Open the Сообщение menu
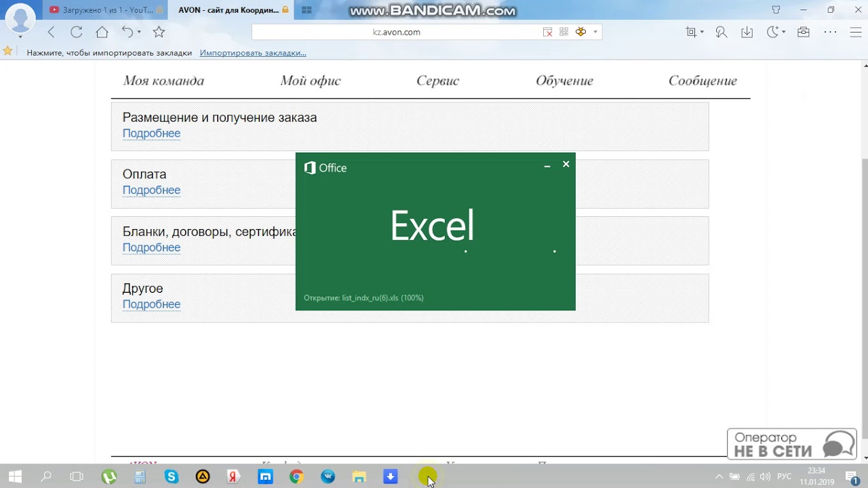The image size is (868, 488). [703, 81]
